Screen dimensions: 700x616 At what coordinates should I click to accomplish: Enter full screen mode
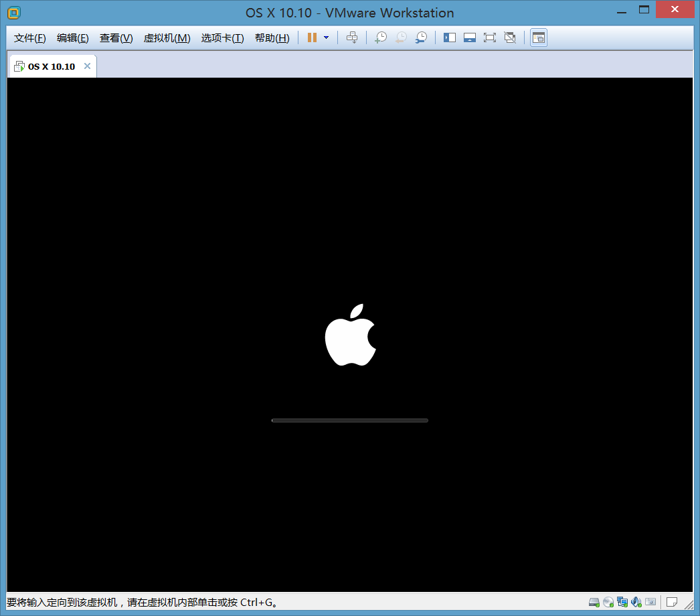click(490, 37)
